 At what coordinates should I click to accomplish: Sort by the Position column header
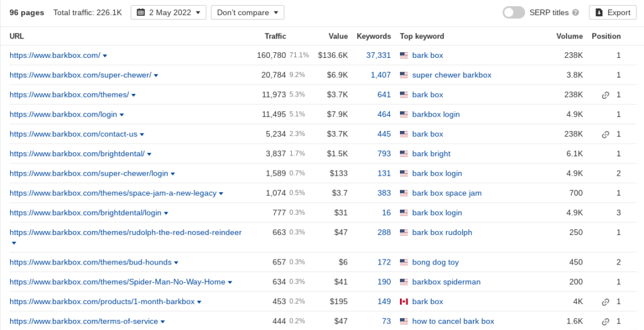tap(606, 36)
